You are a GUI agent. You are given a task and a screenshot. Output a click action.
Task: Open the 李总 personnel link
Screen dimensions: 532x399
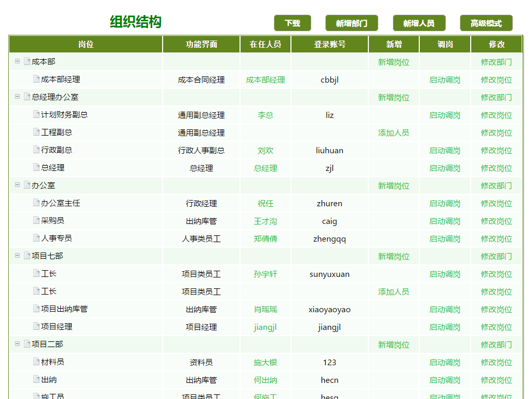pos(265,115)
